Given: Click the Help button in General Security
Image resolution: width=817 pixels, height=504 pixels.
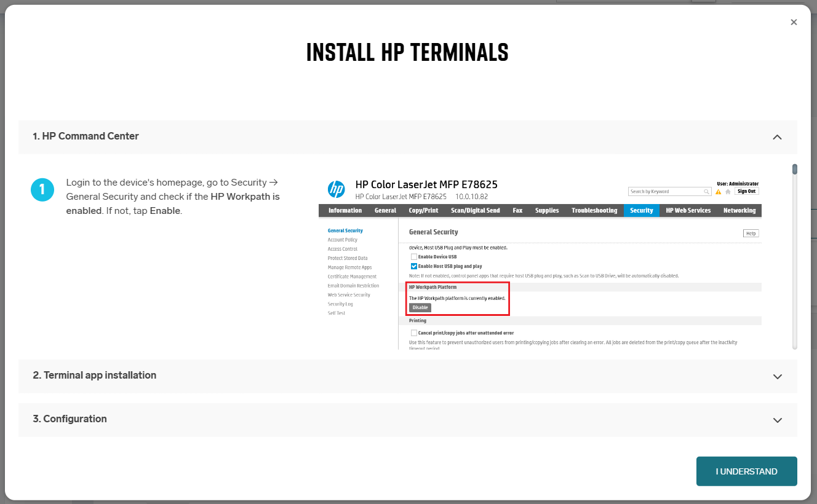Looking at the screenshot, I should click(x=751, y=234).
